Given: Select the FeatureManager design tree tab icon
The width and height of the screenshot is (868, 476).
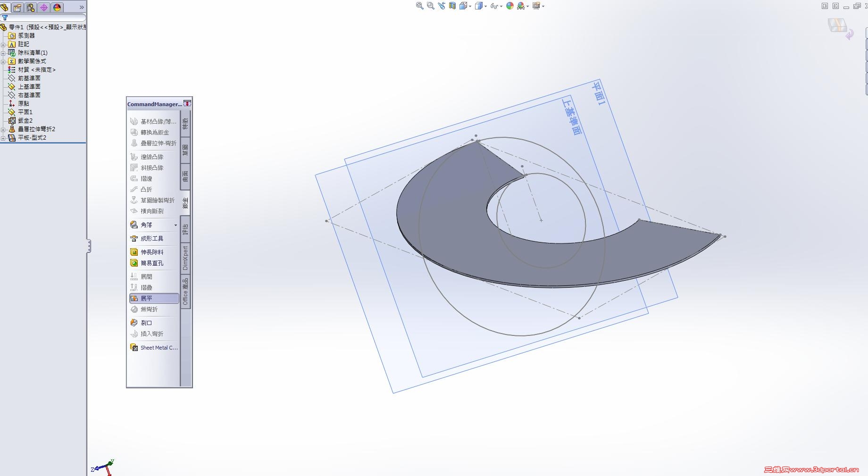Looking at the screenshot, I should [x=5, y=7].
